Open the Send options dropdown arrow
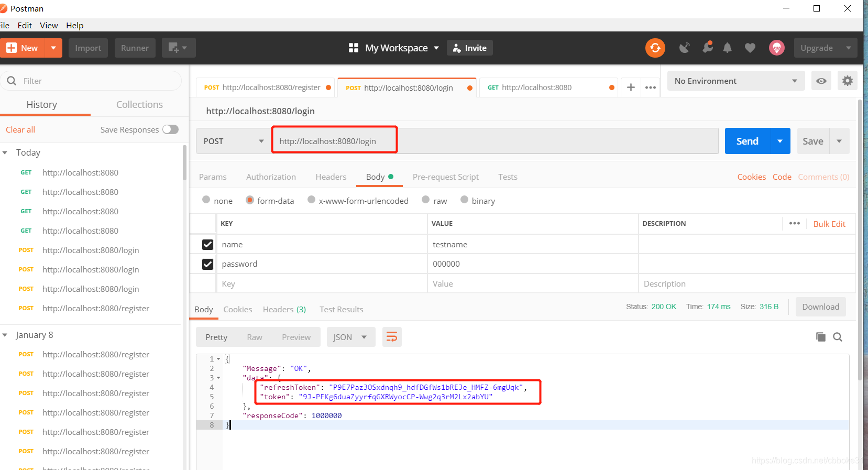 [x=779, y=141]
